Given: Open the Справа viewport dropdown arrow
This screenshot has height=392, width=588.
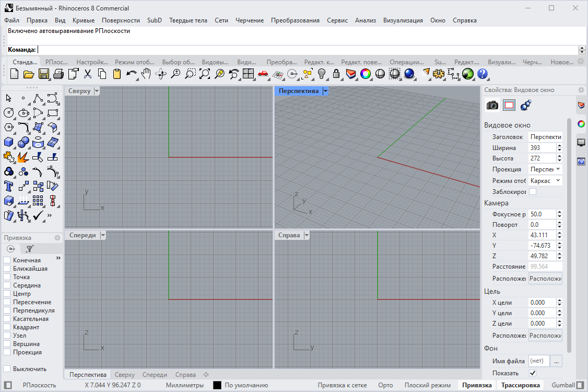Looking at the screenshot, I should 307,235.
